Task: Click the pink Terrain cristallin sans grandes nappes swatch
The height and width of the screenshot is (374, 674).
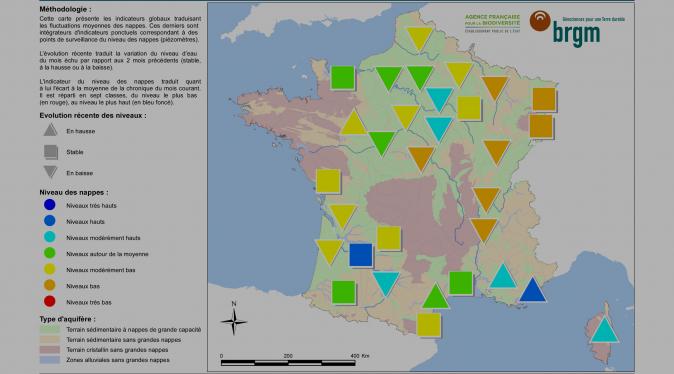Action: [50, 350]
